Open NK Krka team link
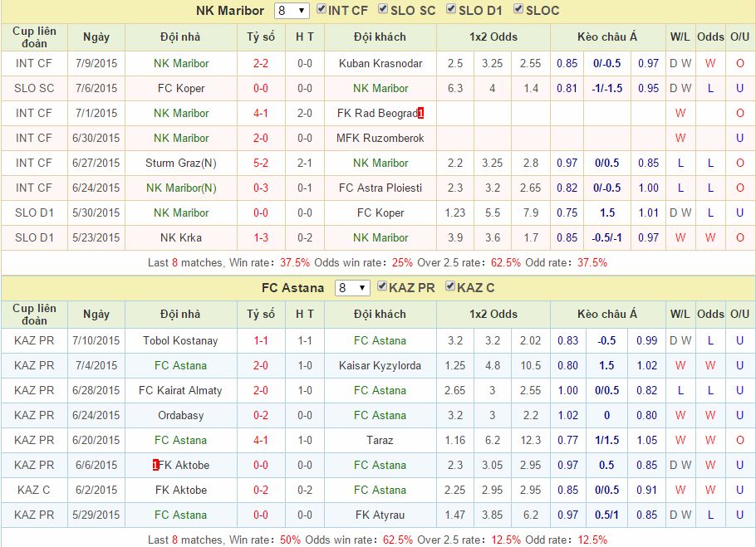This screenshot has height=547, width=756. 181,238
